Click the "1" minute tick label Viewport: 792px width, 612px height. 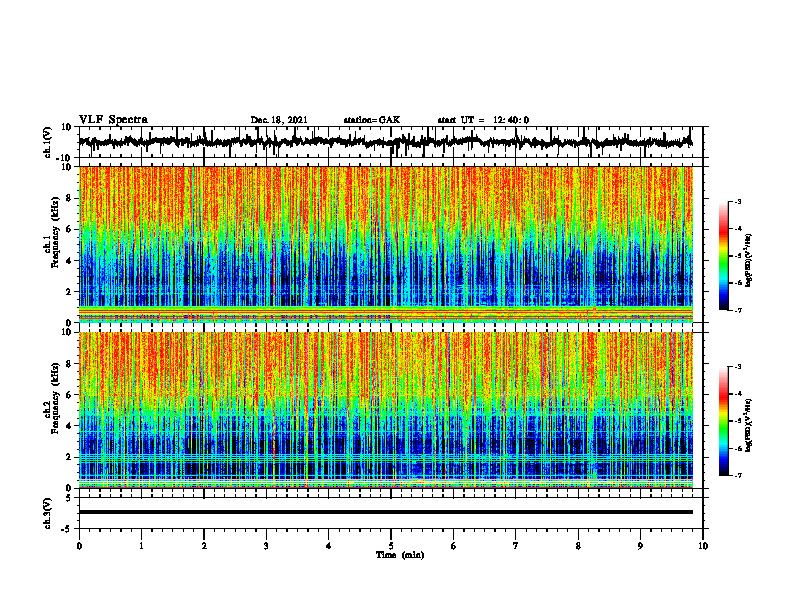click(x=141, y=546)
